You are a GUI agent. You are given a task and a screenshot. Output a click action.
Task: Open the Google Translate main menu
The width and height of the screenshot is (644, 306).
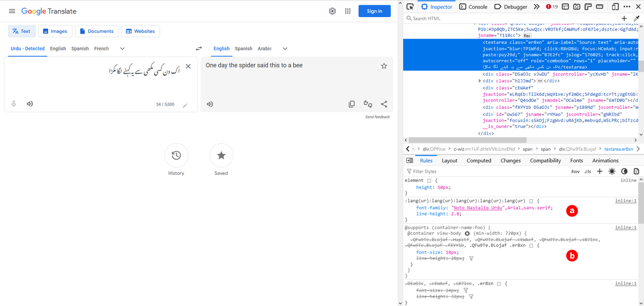pyautogui.click(x=12, y=11)
